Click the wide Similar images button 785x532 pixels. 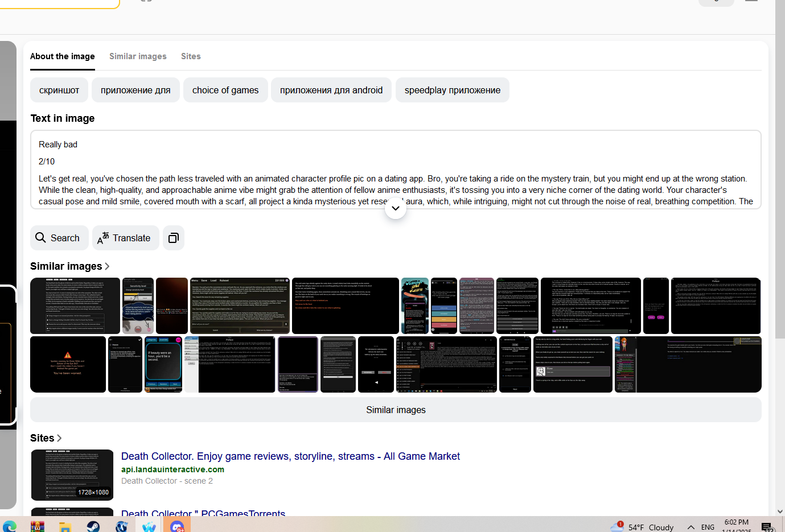pyautogui.click(x=396, y=410)
